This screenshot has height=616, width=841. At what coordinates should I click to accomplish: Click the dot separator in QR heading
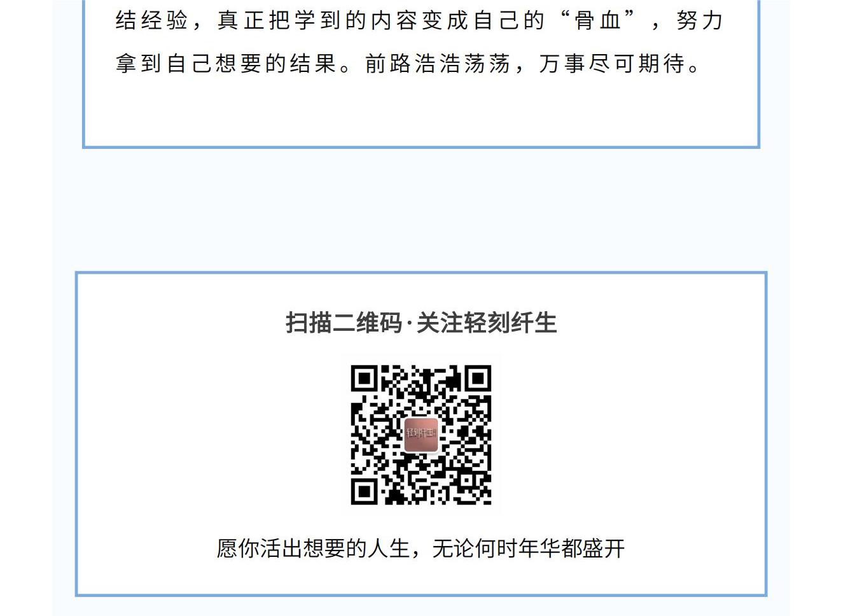coord(410,324)
